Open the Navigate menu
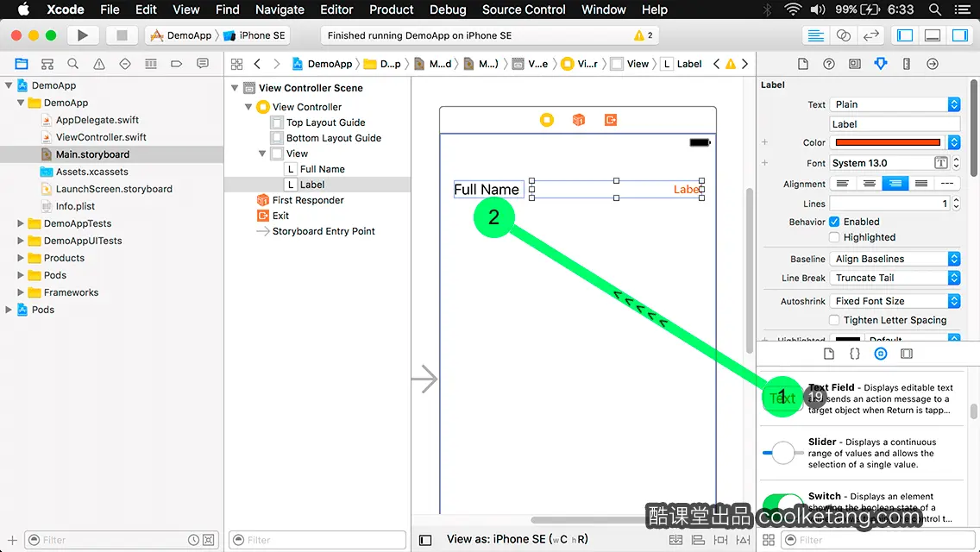This screenshot has height=552, width=980. click(280, 9)
